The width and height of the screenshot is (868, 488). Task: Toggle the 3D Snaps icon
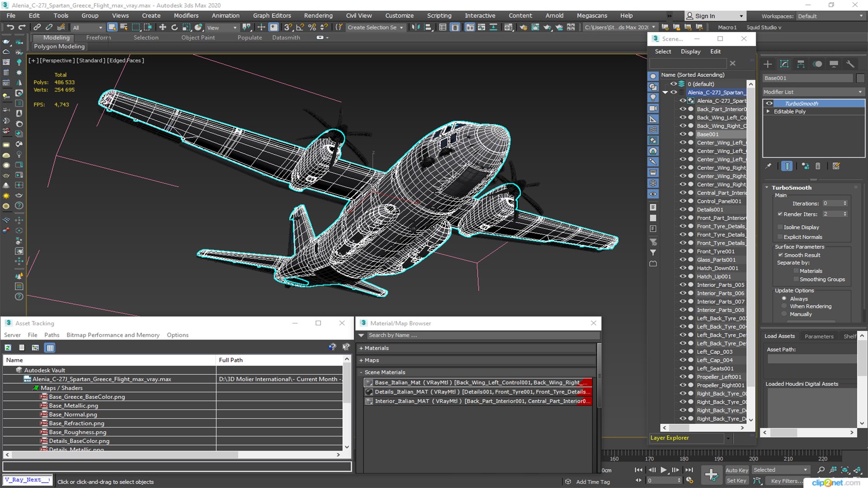pos(288,27)
